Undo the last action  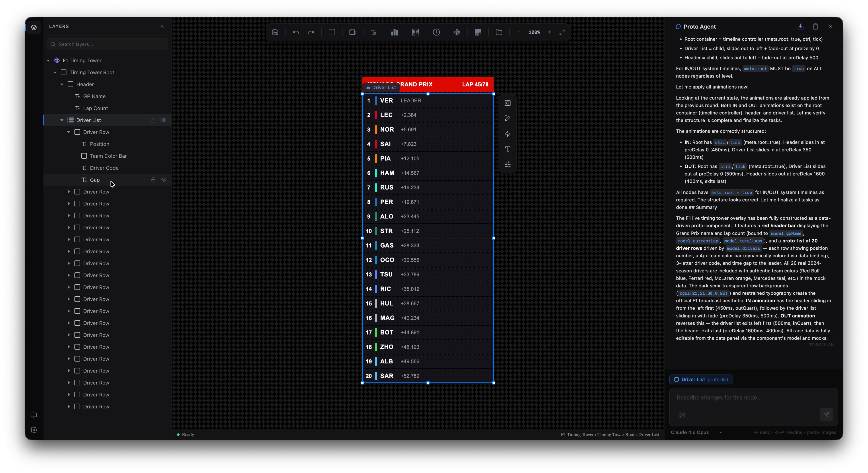coord(296,32)
